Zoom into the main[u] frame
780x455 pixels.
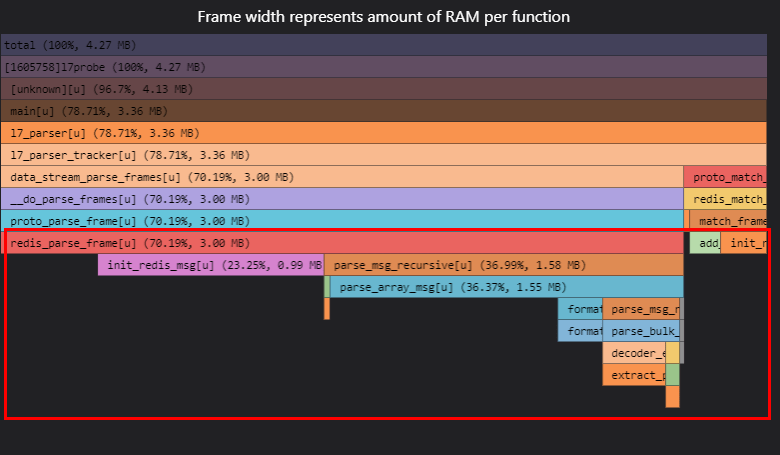(386, 111)
